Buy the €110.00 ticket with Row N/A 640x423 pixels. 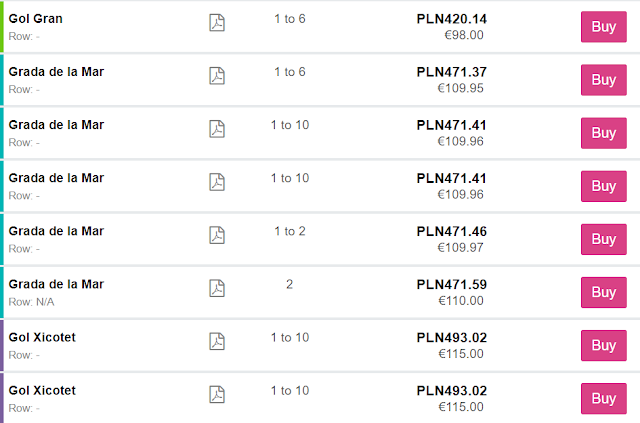pyautogui.click(x=603, y=292)
